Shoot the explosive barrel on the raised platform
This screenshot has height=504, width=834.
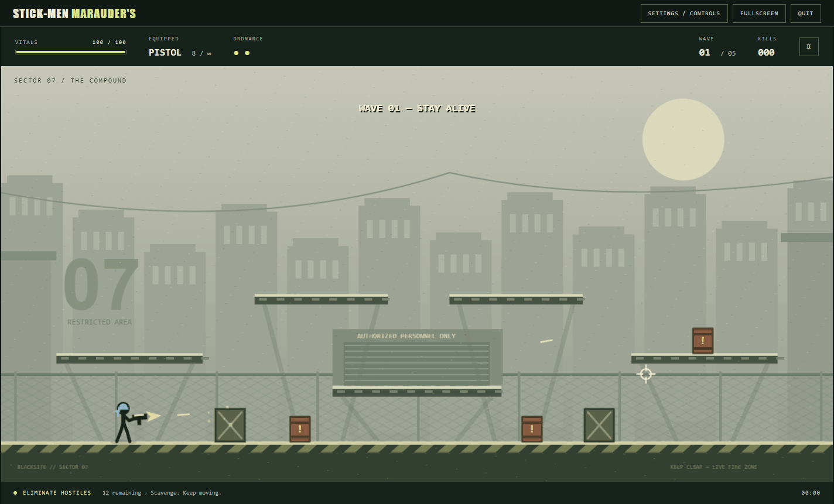click(703, 341)
